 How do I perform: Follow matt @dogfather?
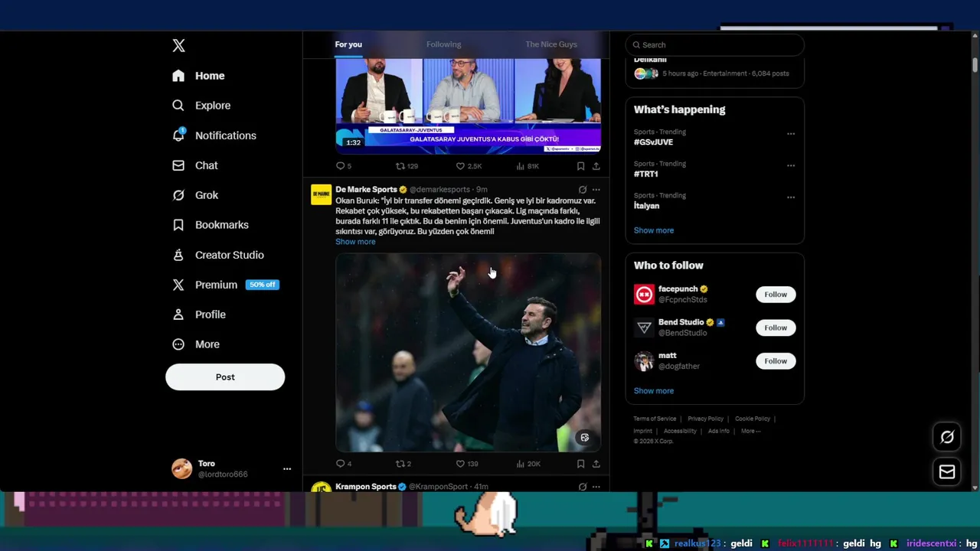coord(776,361)
